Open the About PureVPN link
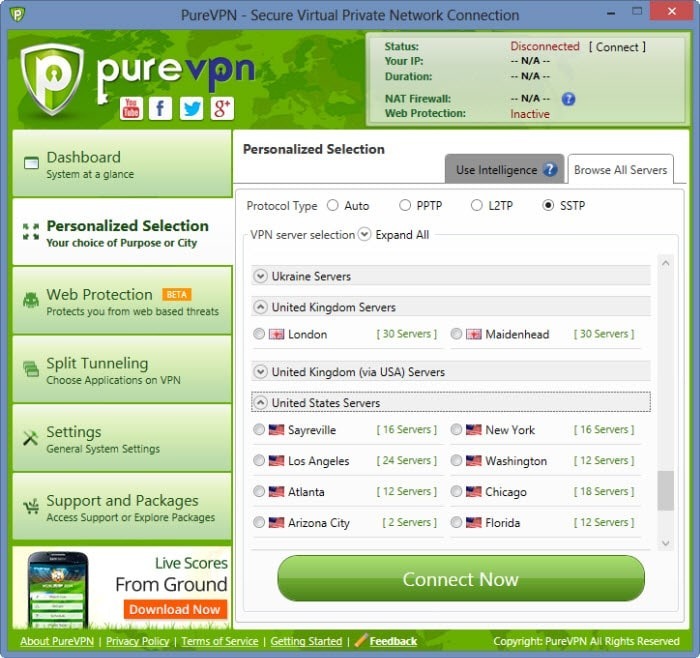 click(x=57, y=641)
